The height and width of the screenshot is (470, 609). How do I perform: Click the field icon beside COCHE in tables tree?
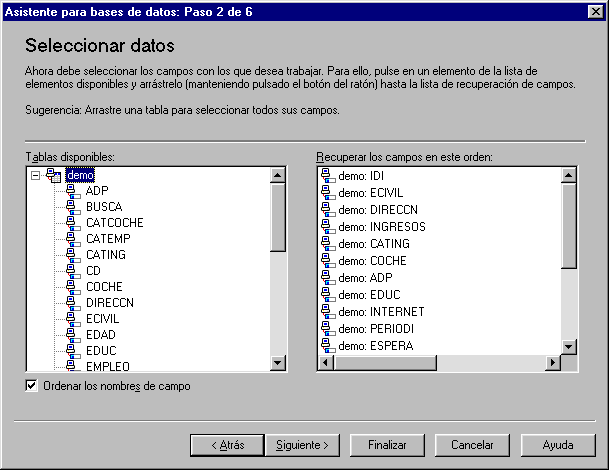click(73, 287)
